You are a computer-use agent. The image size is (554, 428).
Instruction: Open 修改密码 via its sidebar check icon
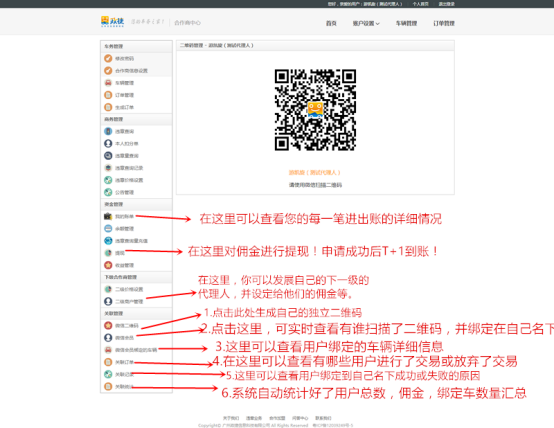pyautogui.click(x=108, y=58)
